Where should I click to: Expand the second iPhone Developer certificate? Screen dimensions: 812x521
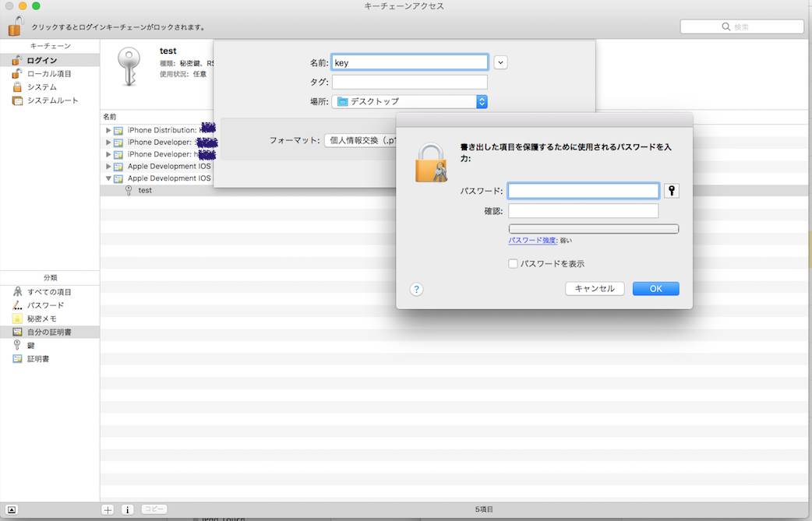coord(108,154)
